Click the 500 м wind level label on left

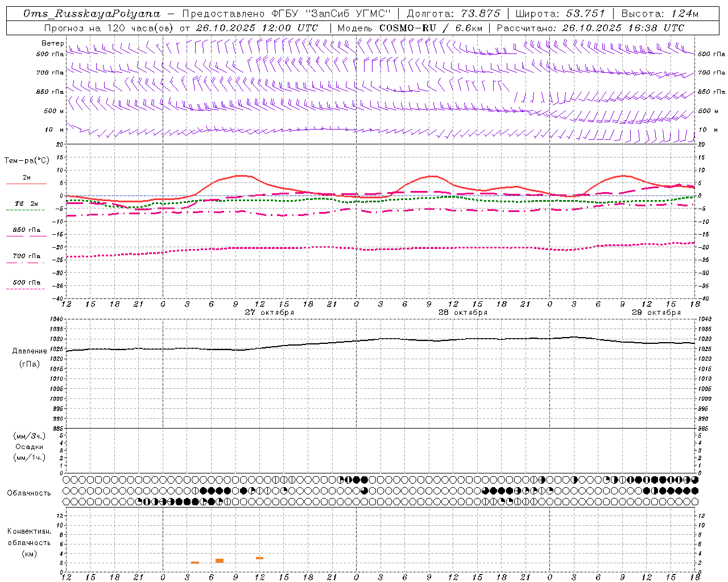53,111
